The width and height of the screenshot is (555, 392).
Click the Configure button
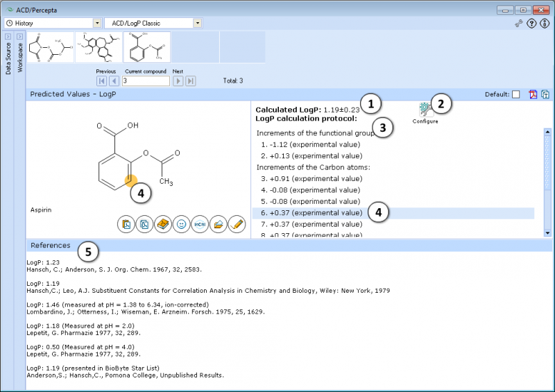pos(425,111)
